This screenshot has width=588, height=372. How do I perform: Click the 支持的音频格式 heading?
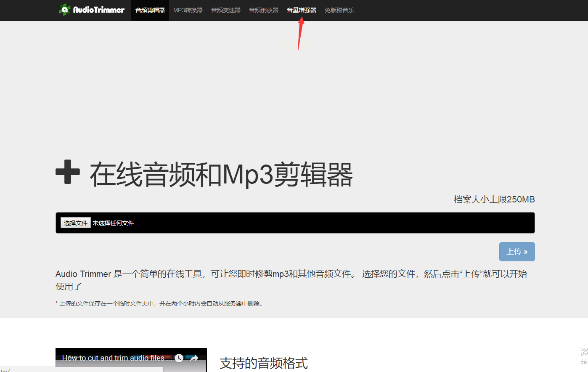click(x=264, y=363)
